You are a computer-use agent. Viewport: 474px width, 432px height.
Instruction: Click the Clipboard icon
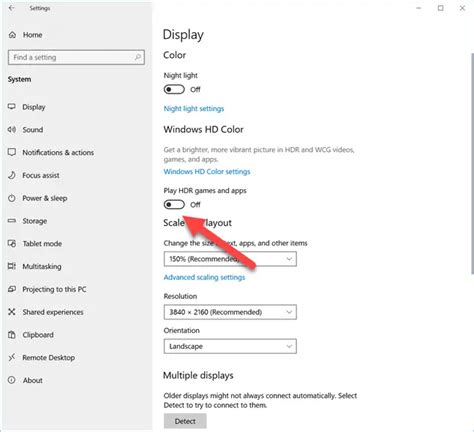tap(12, 335)
